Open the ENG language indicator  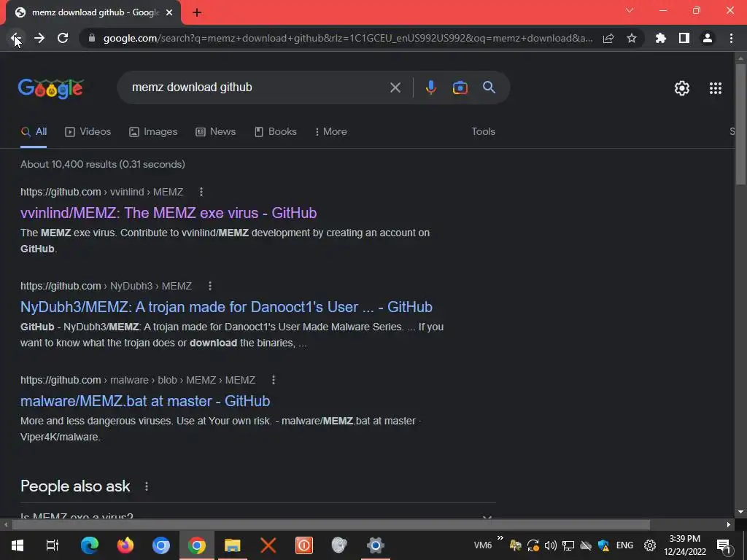tap(624, 545)
